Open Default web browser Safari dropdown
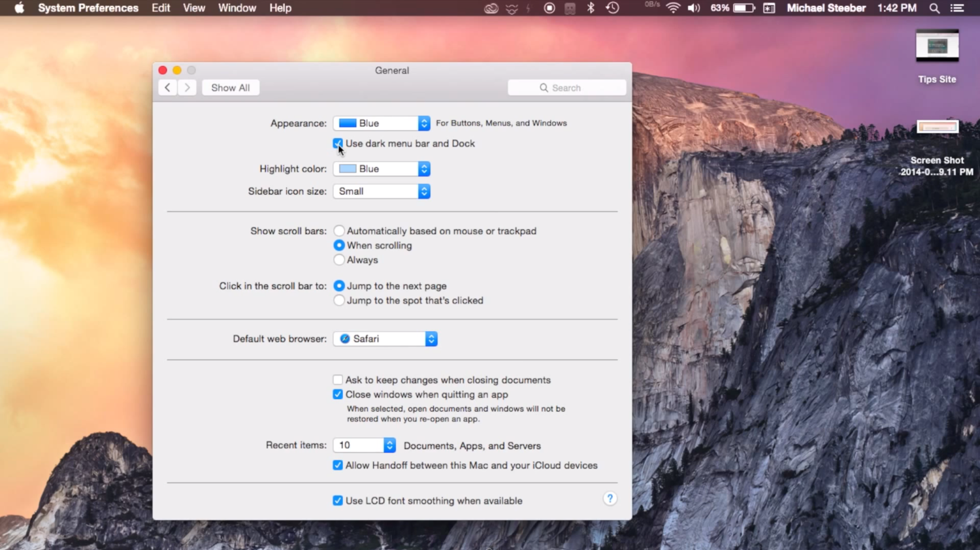Viewport: 980px width, 550px height. pos(385,339)
